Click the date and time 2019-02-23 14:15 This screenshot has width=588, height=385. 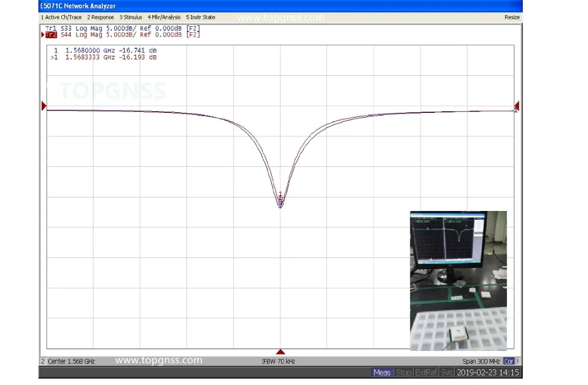tap(488, 372)
